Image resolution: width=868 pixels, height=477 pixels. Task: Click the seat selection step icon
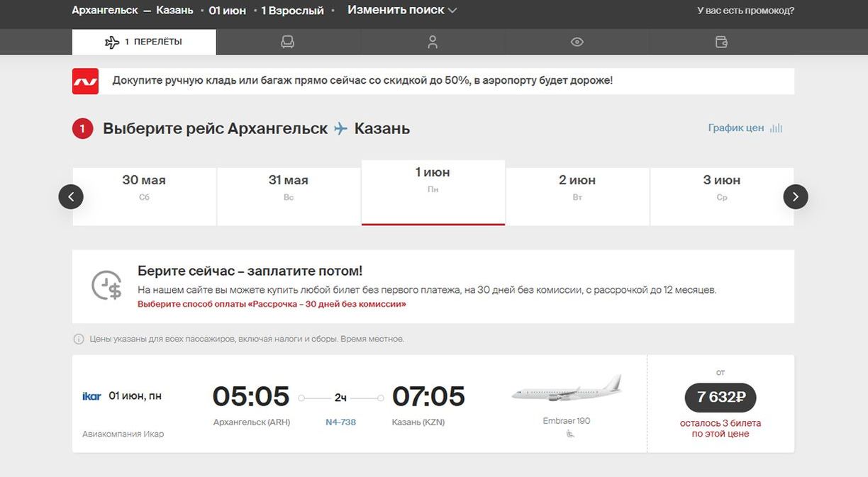(x=287, y=43)
